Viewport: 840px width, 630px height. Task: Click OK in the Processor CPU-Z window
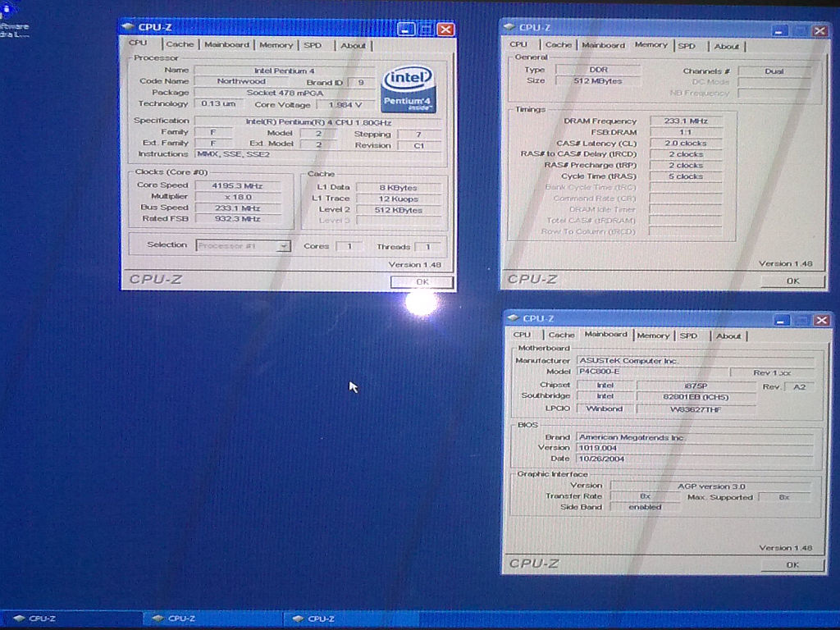(x=422, y=282)
